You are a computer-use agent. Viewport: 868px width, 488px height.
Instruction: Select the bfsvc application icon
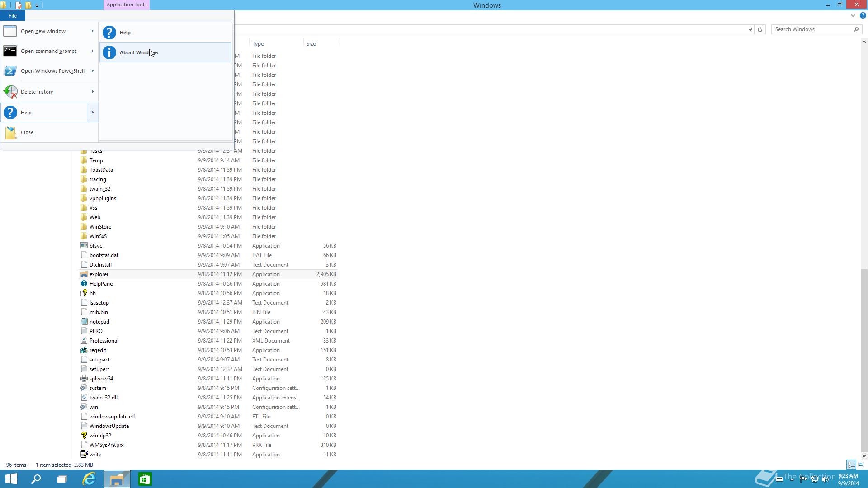(84, 246)
